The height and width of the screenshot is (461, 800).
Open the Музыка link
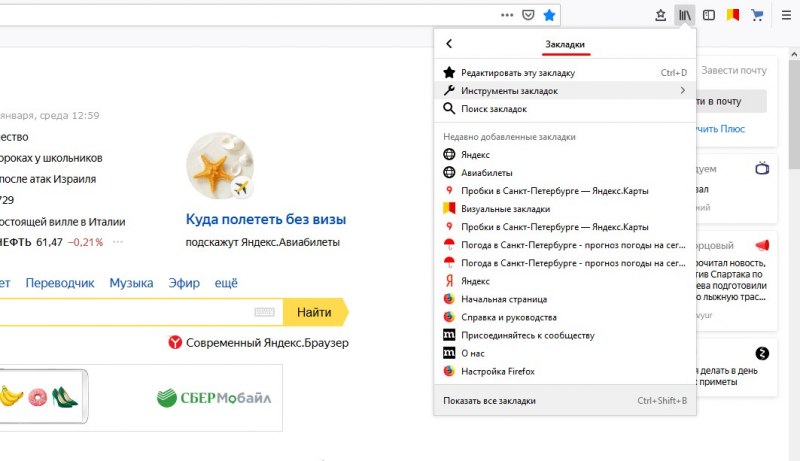[131, 283]
